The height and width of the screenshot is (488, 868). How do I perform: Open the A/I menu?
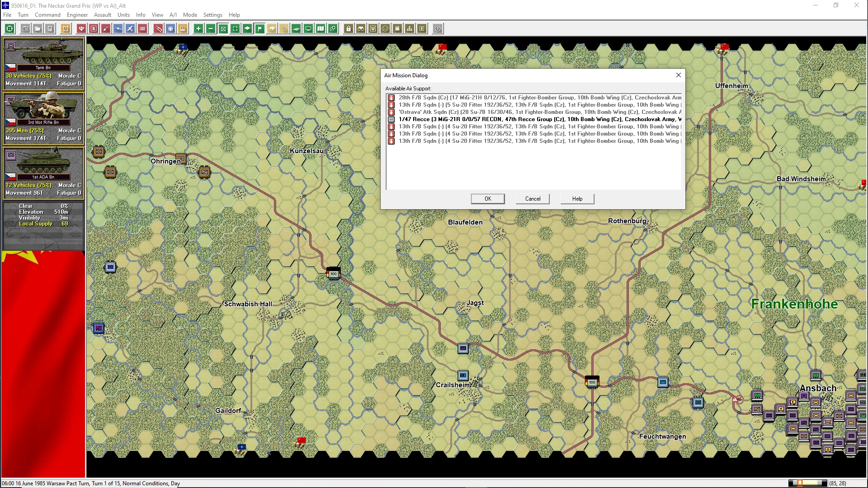coord(173,15)
